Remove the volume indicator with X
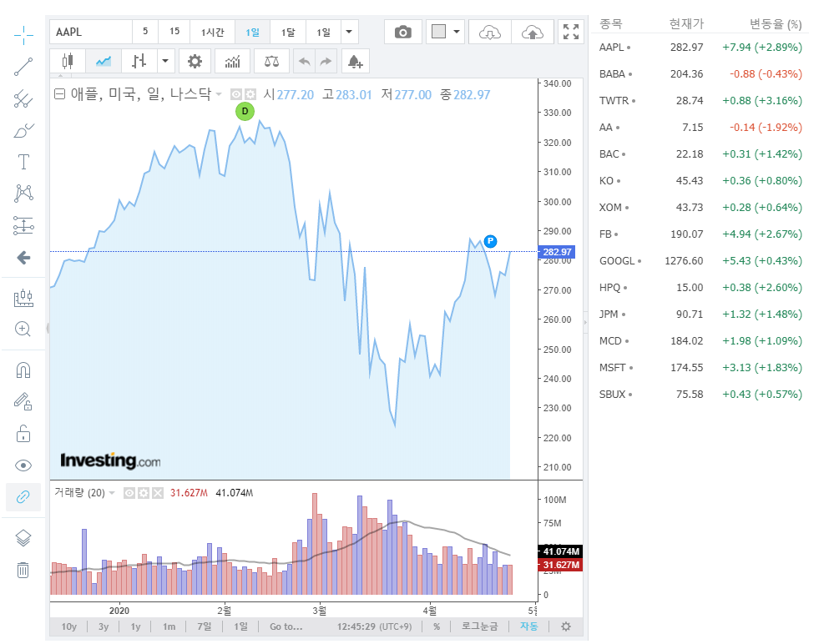Screen dimensions: 829x644 tap(158, 493)
